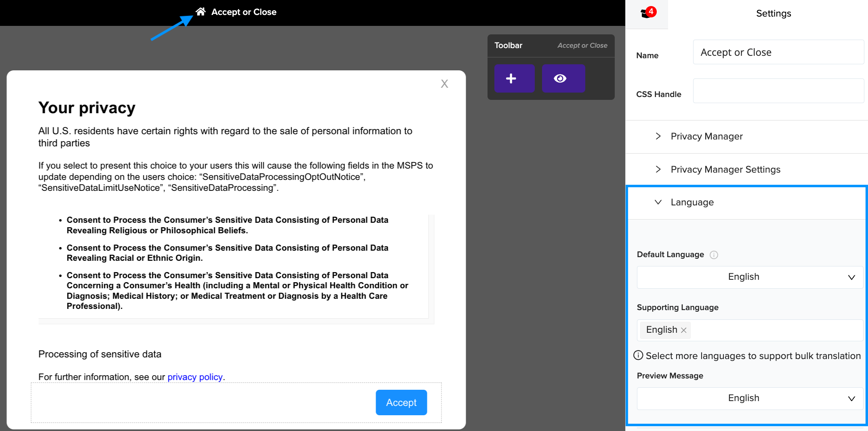Screen dimensions: 868x431
Task: Click the "Your privacy" heading
Action: tap(87, 108)
